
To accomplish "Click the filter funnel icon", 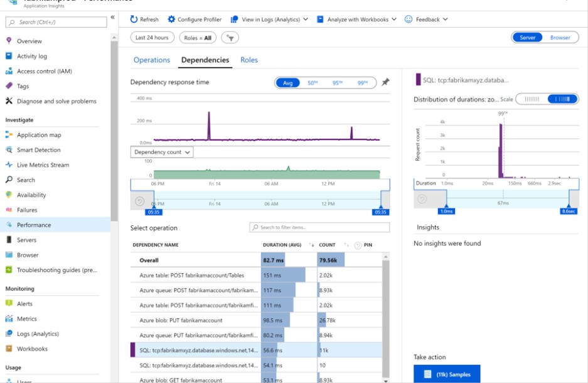I will click(230, 38).
